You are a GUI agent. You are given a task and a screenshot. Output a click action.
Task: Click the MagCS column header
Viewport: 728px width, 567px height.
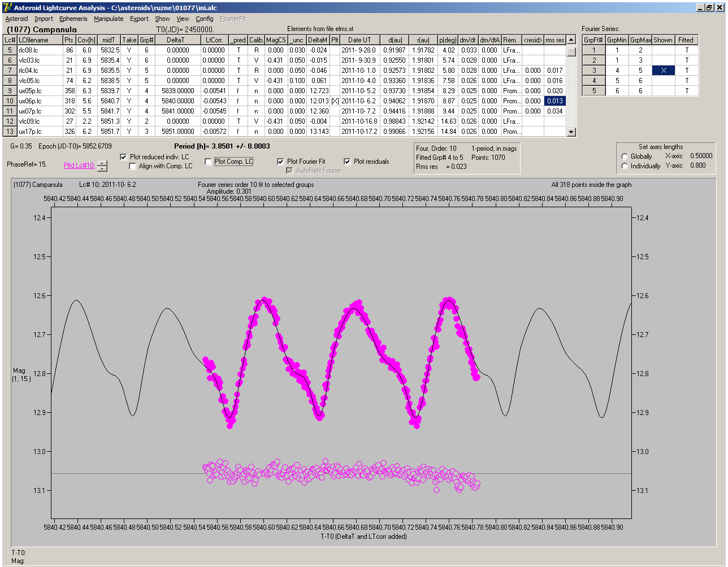coord(276,40)
